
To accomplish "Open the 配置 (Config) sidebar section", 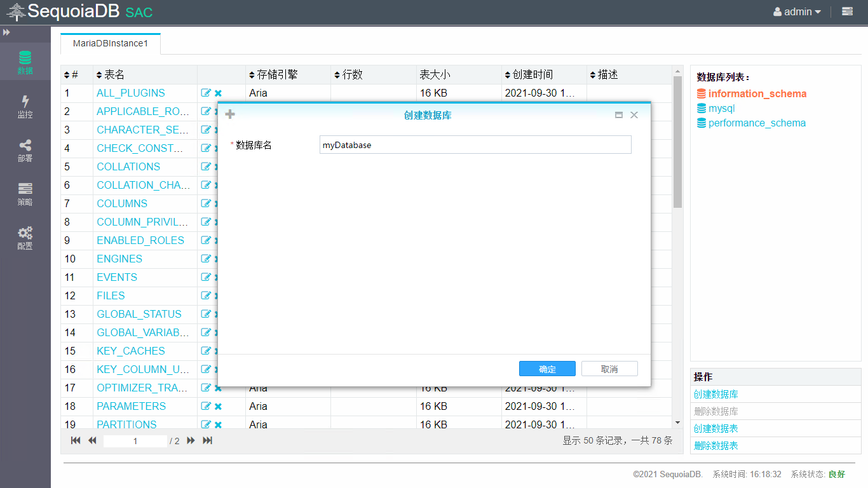I will pyautogui.click(x=25, y=238).
